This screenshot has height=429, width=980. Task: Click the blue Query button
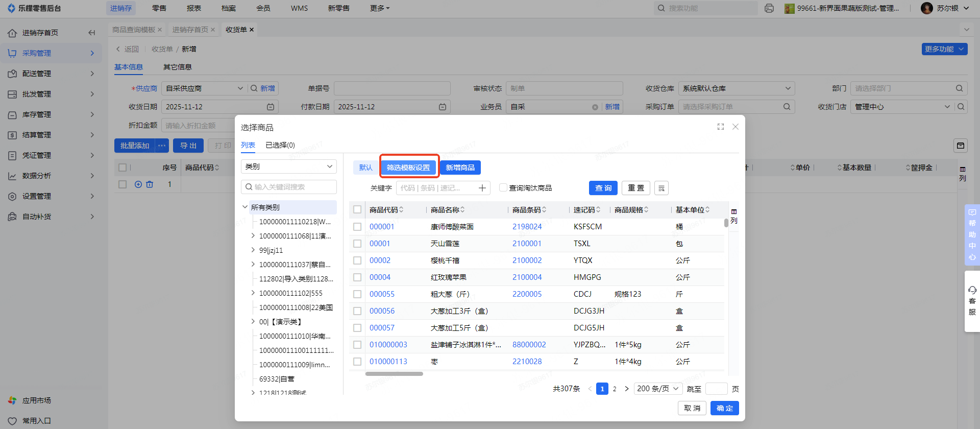pyautogui.click(x=603, y=188)
